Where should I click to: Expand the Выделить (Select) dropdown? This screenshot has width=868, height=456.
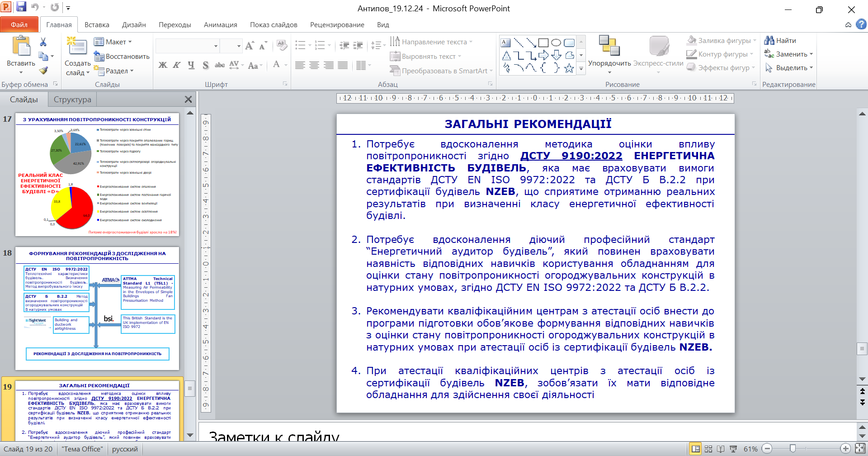click(x=789, y=68)
